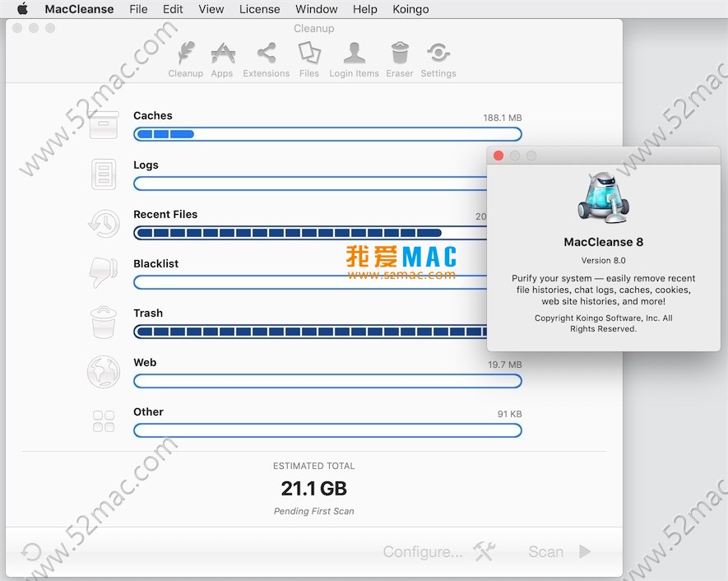The height and width of the screenshot is (581, 728).
Task: Open the Help menu
Action: coord(365,9)
